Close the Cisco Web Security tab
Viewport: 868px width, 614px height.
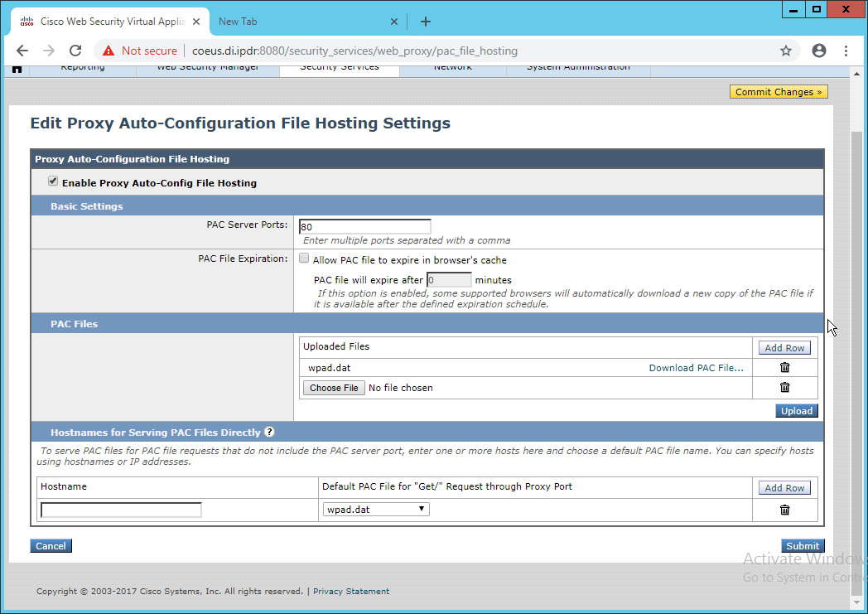[x=196, y=22]
